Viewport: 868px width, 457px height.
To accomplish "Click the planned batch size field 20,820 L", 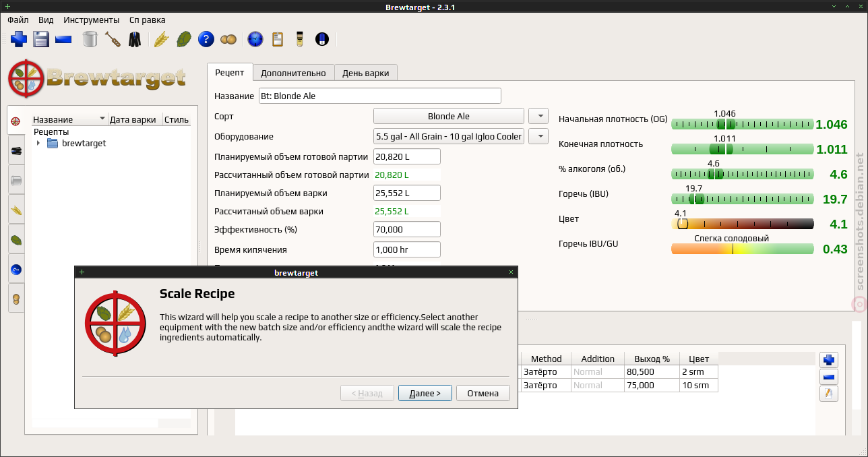I will (407, 156).
